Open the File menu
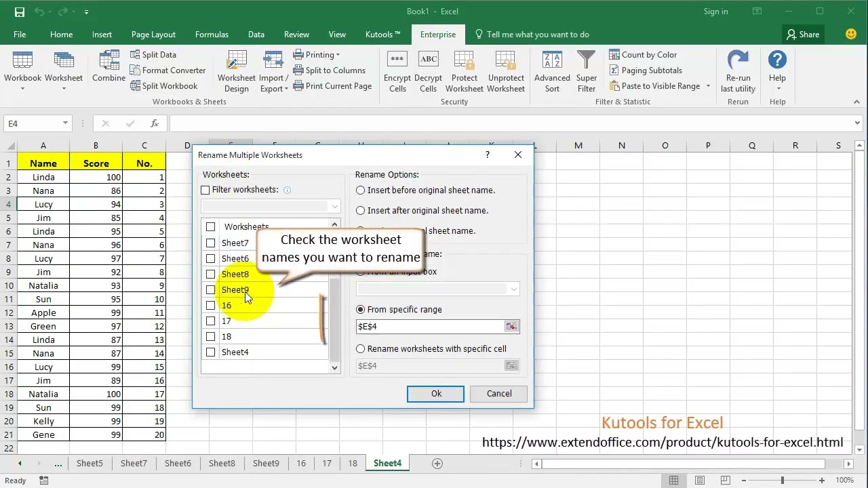 point(20,35)
